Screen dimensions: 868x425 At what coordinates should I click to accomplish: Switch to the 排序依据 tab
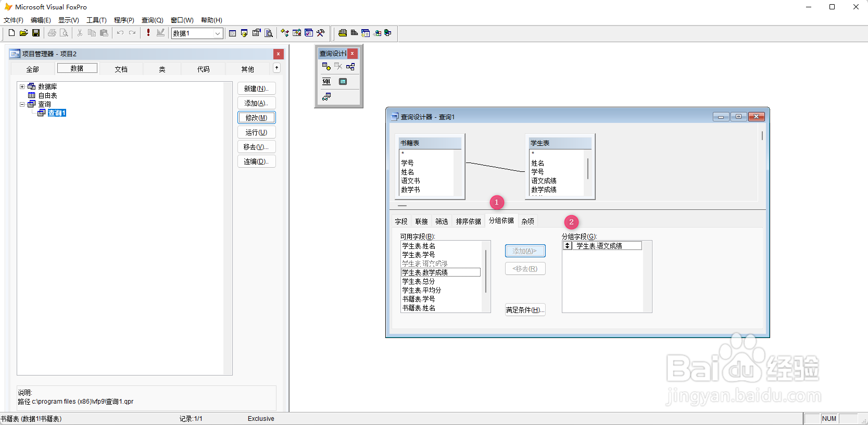pyautogui.click(x=469, y=221)
